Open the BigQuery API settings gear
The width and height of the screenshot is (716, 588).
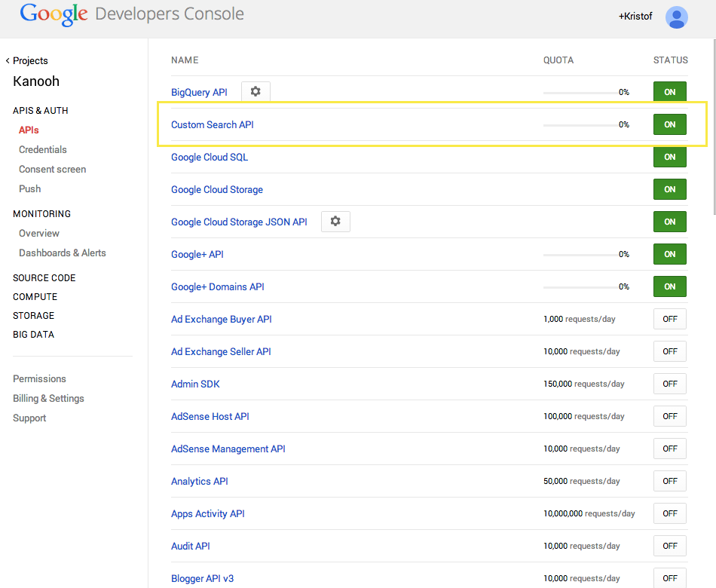coord(255,92)
